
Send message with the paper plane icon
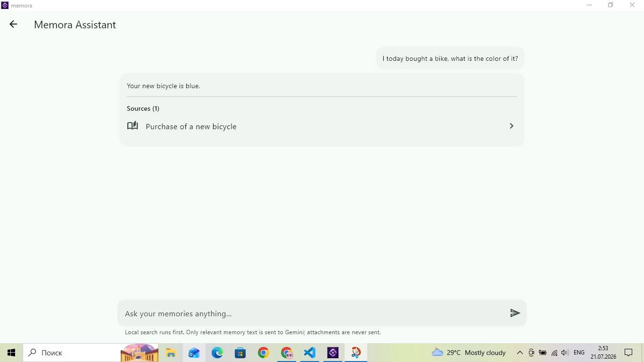pyautogui.click(x=515, y=313)
